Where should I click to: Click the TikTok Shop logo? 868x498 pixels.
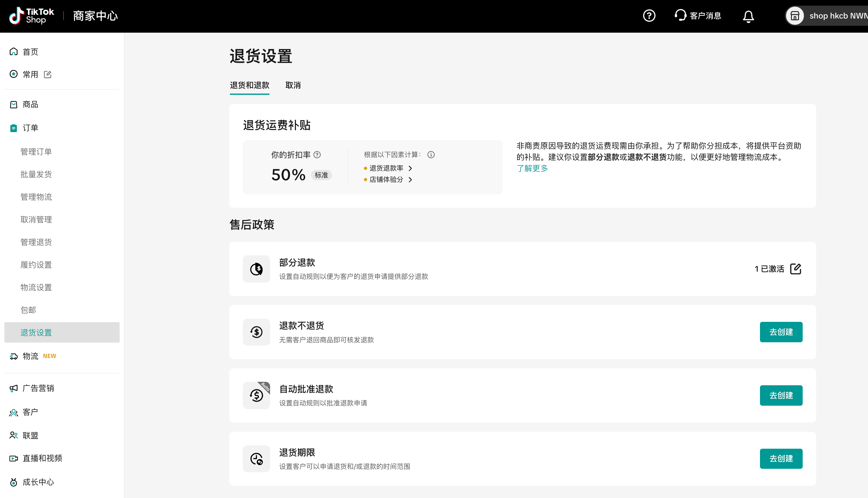coord(31,16)
